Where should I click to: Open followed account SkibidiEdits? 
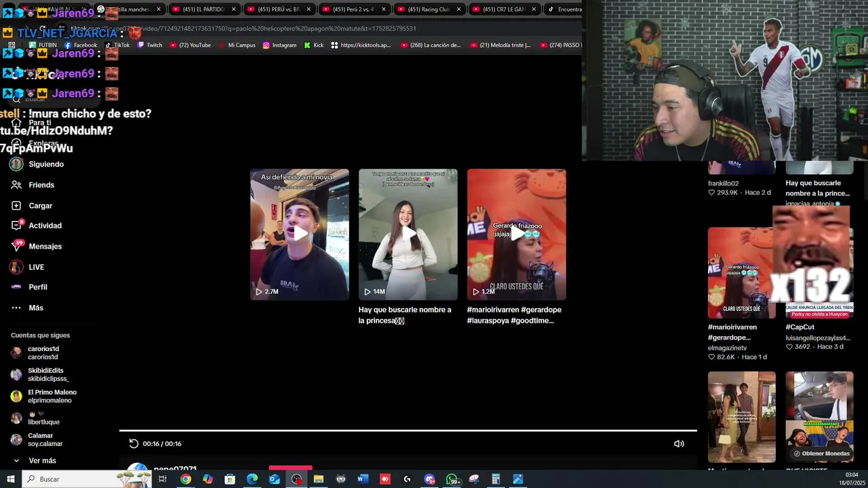pyautogui.click(x=47, y=375)
